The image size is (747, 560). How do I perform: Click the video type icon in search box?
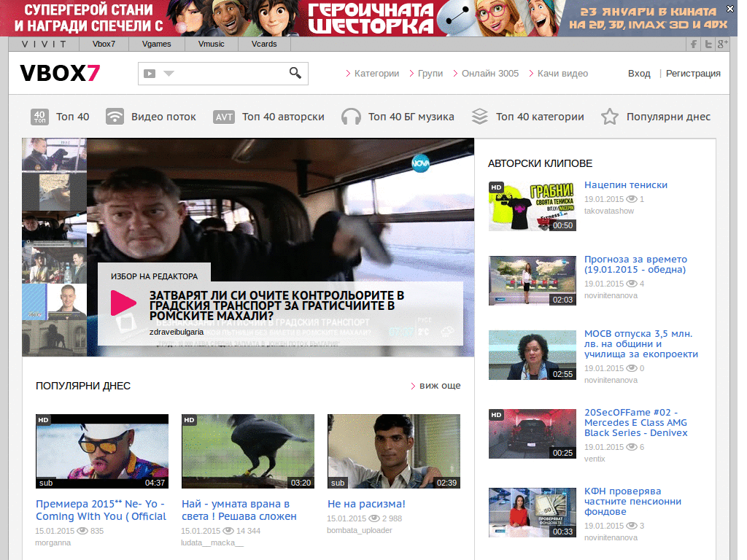(150, 74)
